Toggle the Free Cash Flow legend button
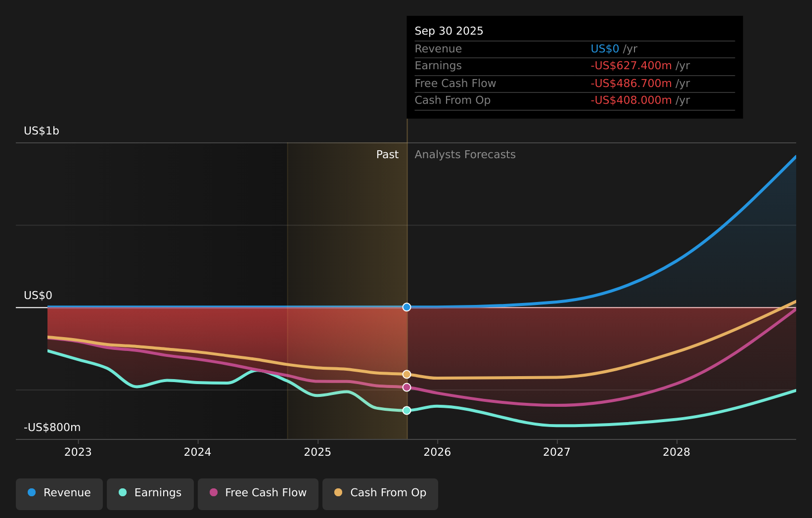The image size is (812, 518). tap(258, 494)
